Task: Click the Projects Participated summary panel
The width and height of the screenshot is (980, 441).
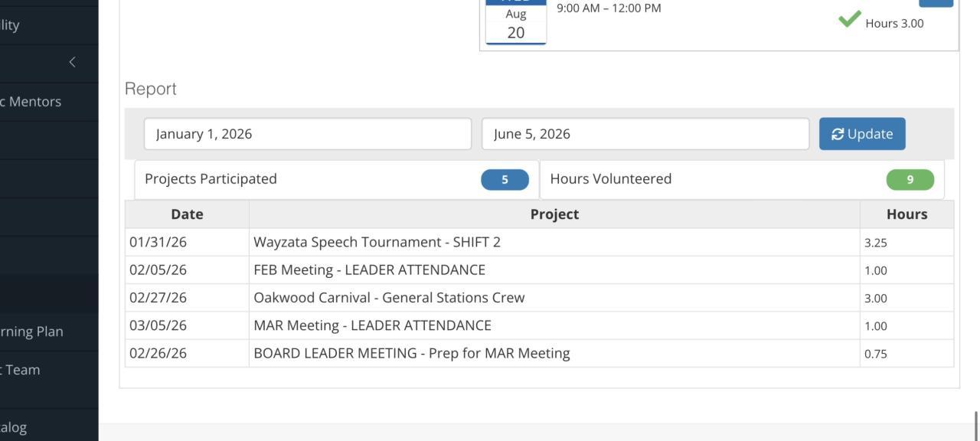Action: [x=306, y=179]
